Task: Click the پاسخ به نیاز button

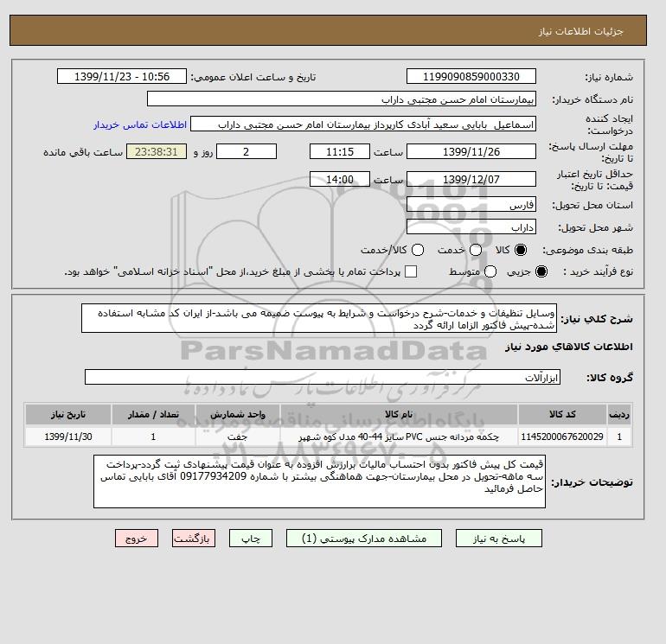Action: (499, 539)
